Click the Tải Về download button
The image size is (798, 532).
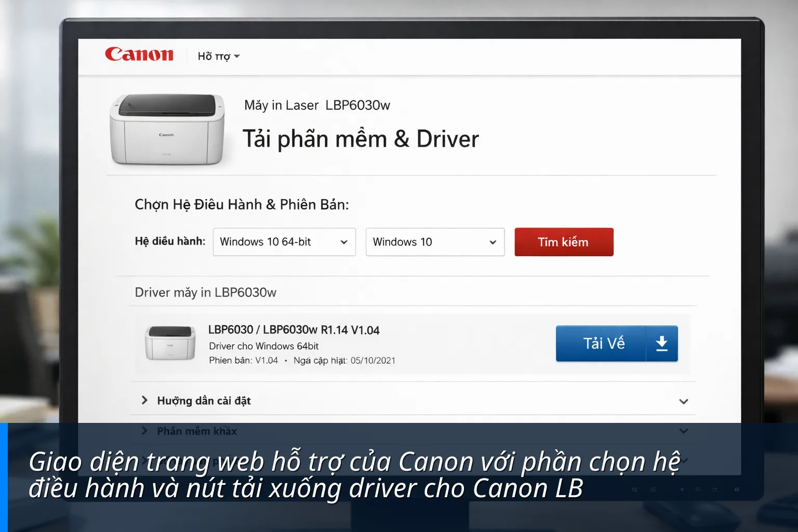617,343
